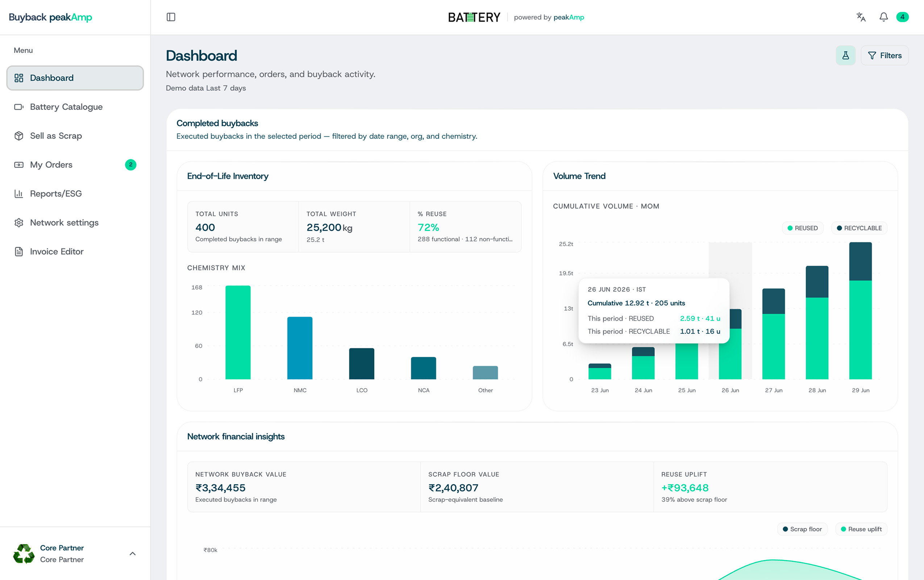Open Network settings menu item
924x580 pixels.
[75, 223]
